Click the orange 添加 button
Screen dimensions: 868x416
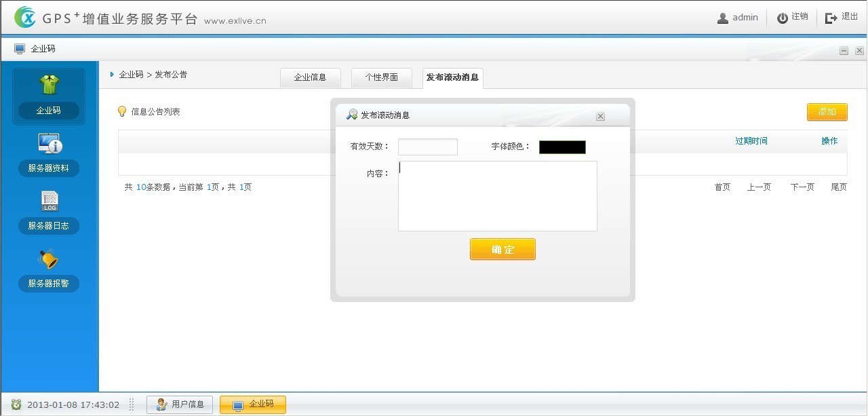[x=827, y=112]
